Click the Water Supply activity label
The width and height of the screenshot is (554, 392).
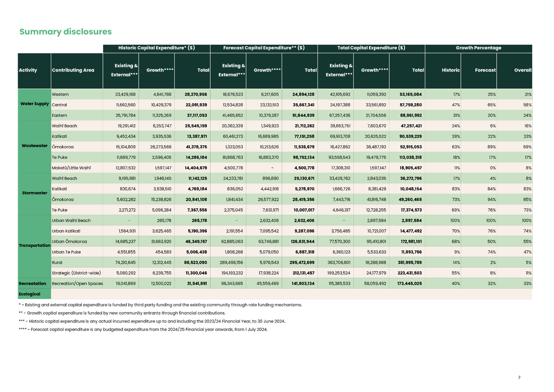(34, 104)
